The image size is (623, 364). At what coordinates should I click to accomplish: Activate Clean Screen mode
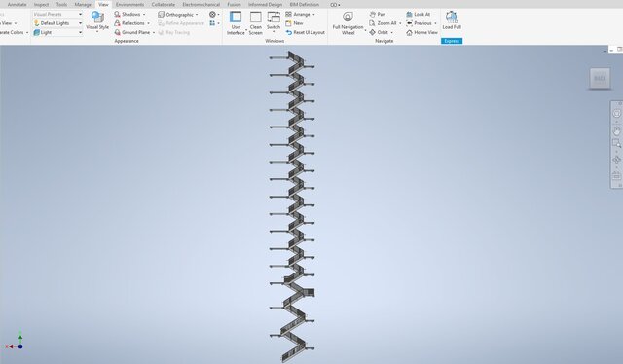255,23
